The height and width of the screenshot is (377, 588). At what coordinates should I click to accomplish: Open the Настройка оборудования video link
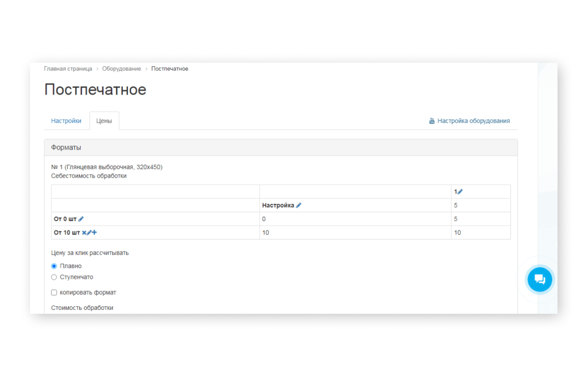[469, 121]
